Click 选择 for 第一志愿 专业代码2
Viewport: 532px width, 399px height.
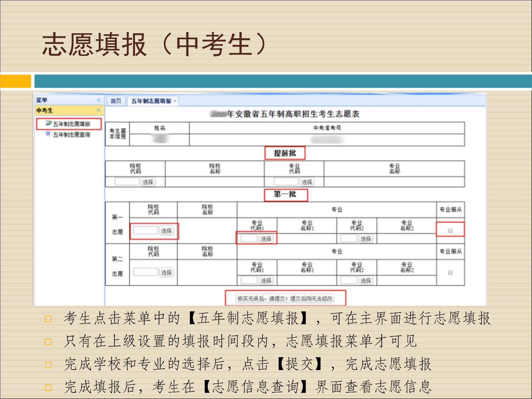(365, 238)
